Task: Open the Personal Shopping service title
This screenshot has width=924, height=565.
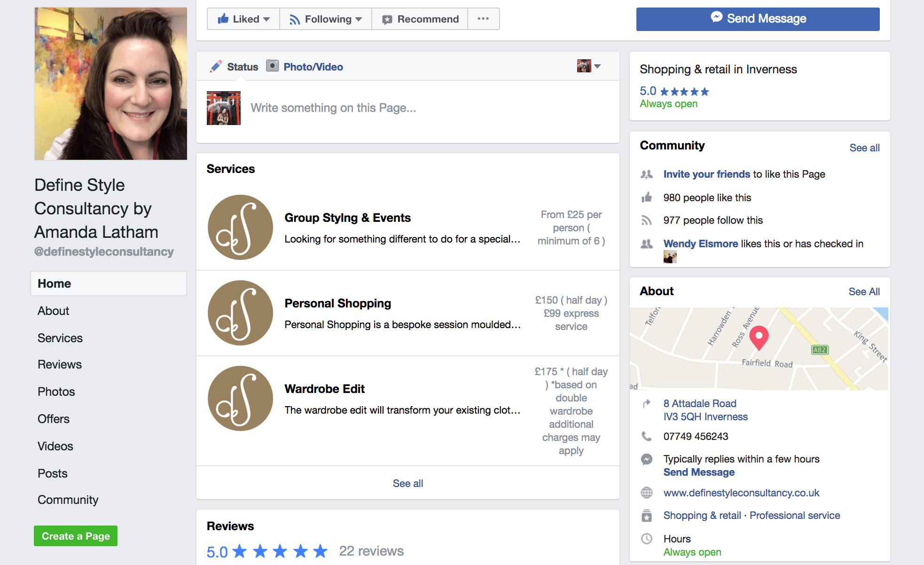Action: tap(337, 303)
